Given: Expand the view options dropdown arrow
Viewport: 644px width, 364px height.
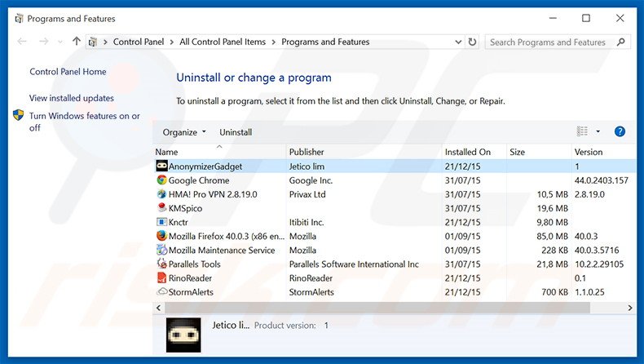Looking at the screenshot, I should pyautogui.click(x=598, y=131).
